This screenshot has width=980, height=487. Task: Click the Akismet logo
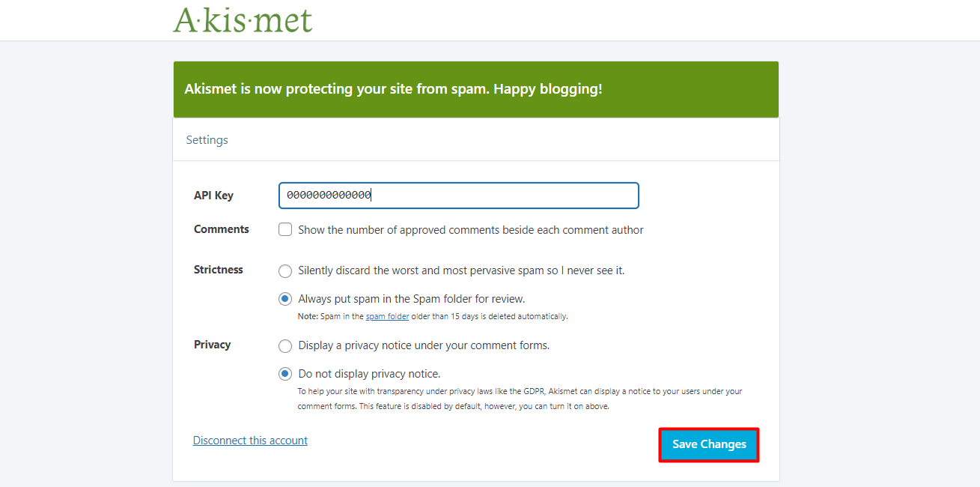[243, 19]
